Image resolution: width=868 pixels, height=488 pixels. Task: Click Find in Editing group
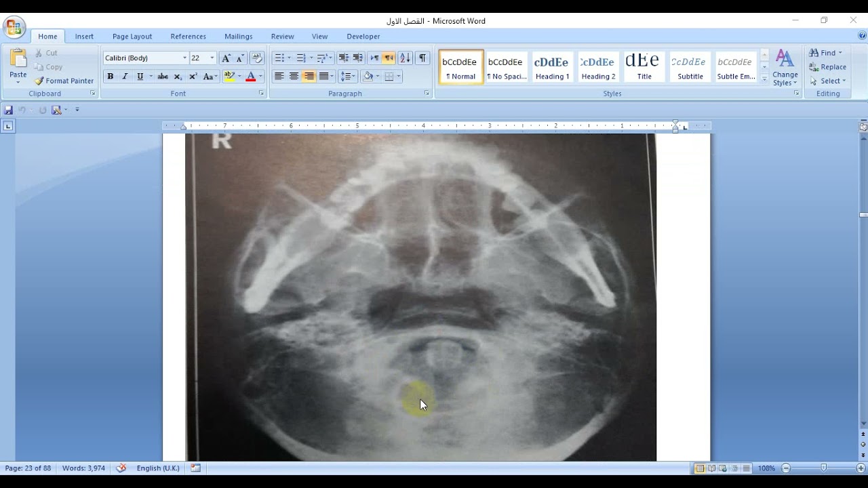[825, 53]
